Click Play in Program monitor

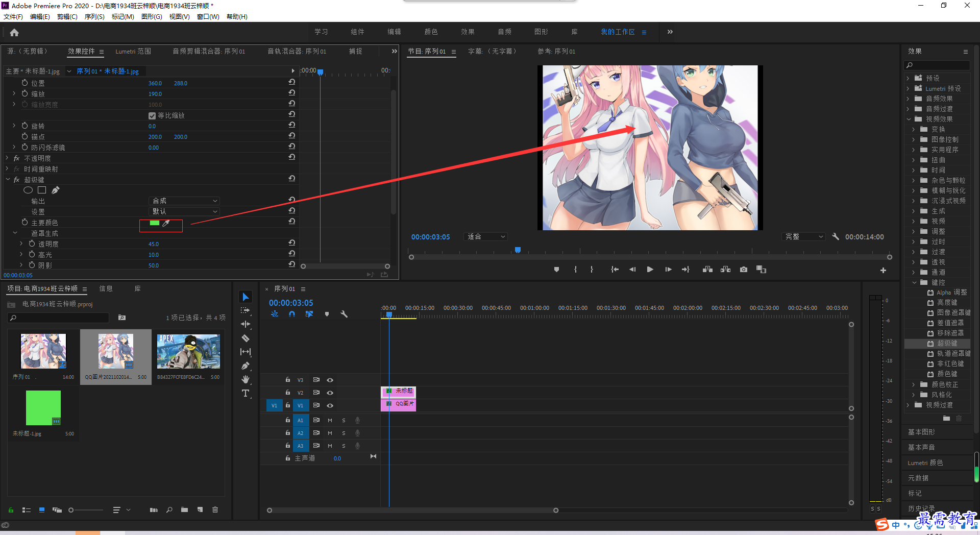click(650, 270)
